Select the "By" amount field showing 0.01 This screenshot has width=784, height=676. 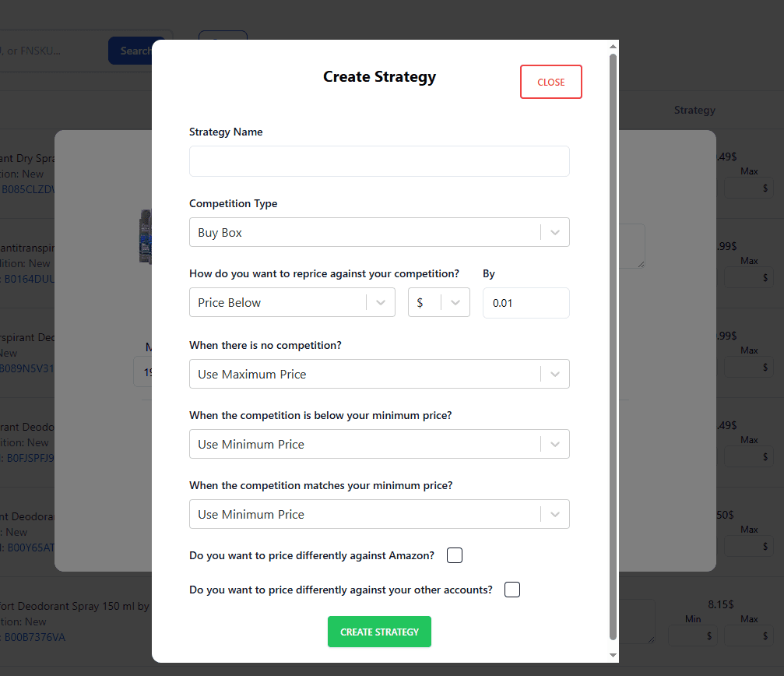tap(526, 302)
